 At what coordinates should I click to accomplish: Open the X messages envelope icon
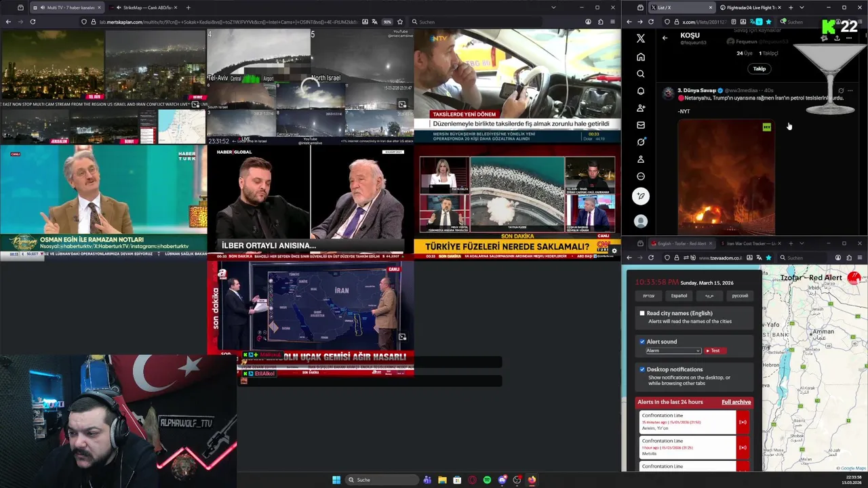641,125
